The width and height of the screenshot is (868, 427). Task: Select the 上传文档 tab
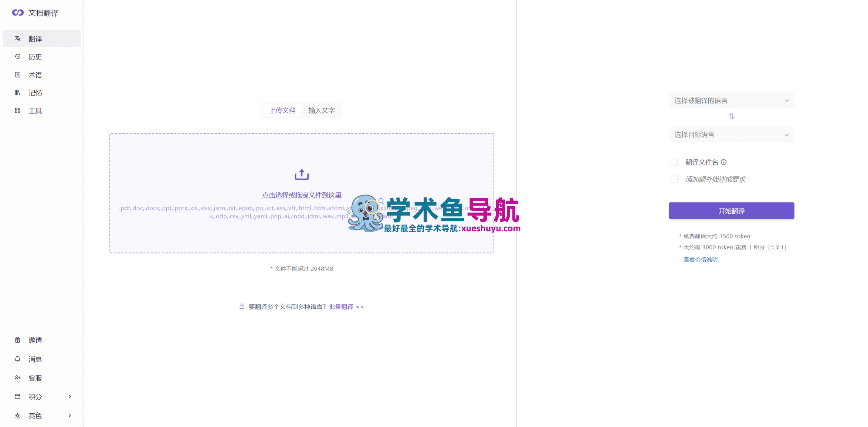coord(282,111)
